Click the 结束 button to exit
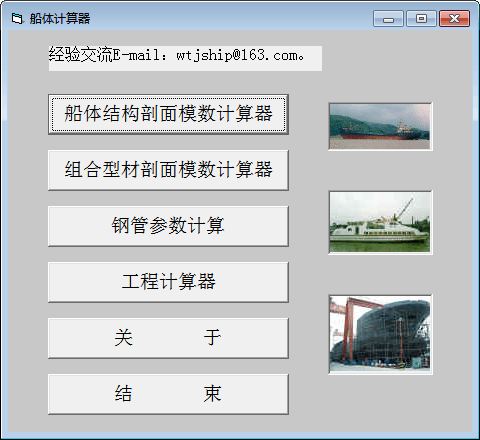 point(168,394)
